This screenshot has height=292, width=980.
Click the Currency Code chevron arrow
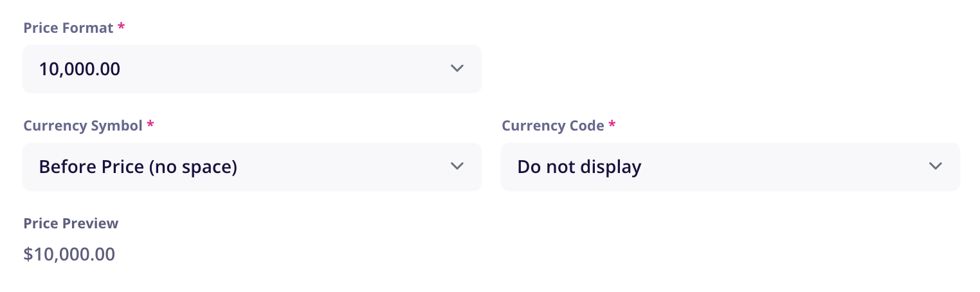[936, 166]
